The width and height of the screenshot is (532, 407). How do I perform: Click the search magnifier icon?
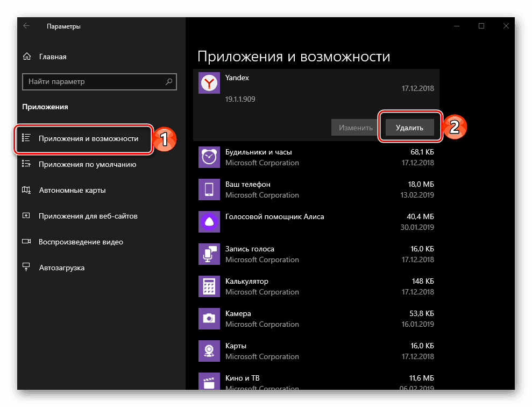pyautogui.click(x=171, y=82)
